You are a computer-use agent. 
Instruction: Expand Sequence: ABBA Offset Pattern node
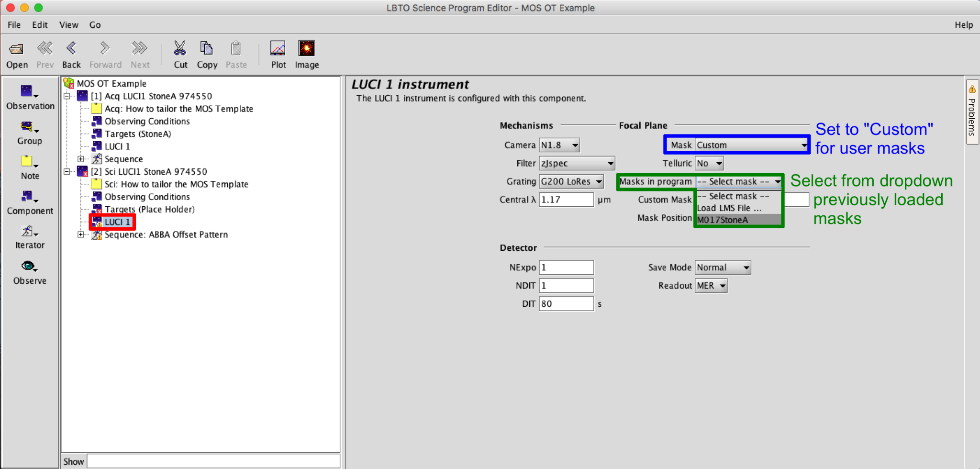(81, 234)
